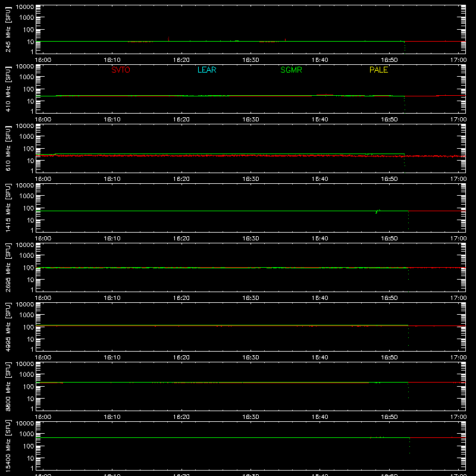Click 16:30 time label under 245 MHz panel
The width and height of the screenshot is (476, 476).
tap(250, 60)
